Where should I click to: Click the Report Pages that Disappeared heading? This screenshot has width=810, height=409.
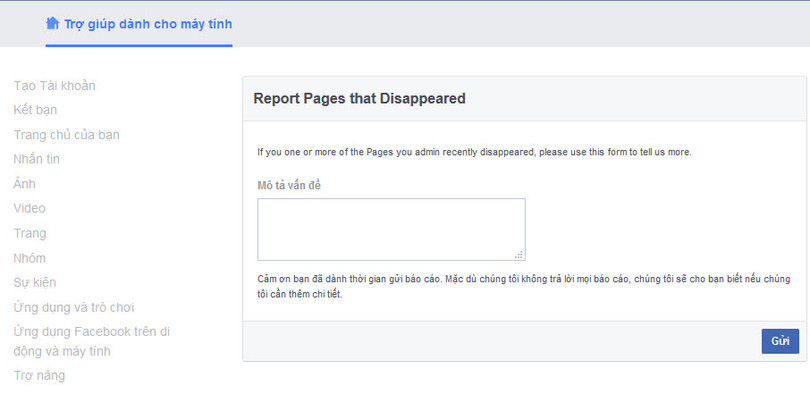coord(359,99)
